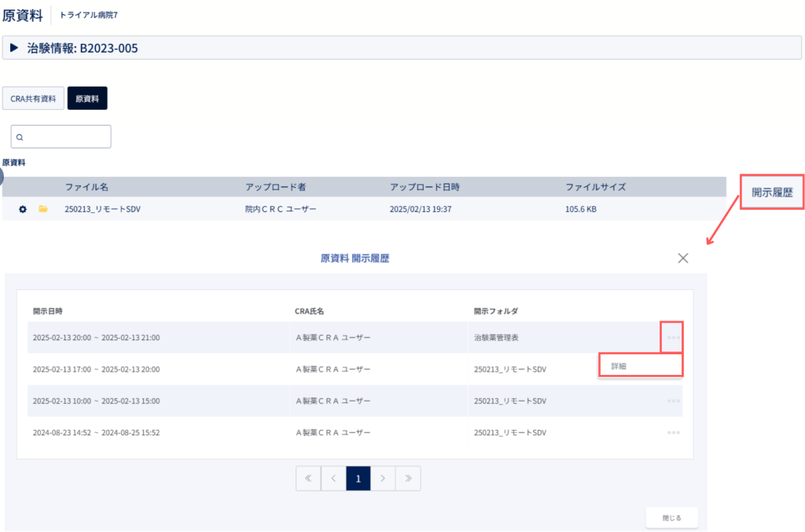Go to first page with double-left arrow
Viewport: 805px width, 532px height.
tap(308, 478)
